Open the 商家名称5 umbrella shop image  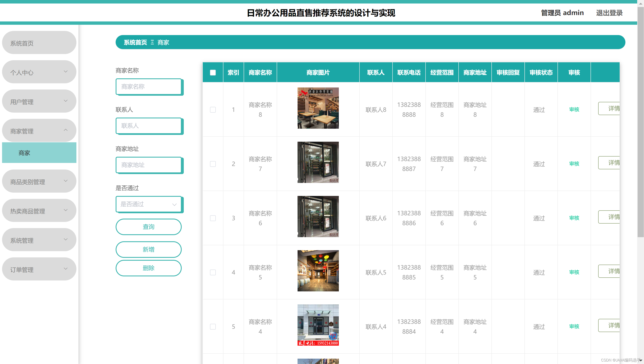pyautogui.click(x=318, y=271)
